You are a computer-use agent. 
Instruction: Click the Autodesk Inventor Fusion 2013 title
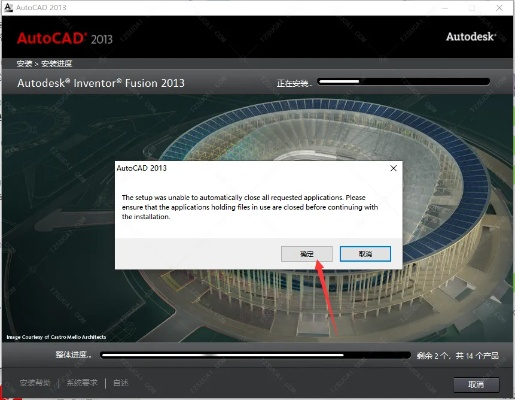[101, 83]
